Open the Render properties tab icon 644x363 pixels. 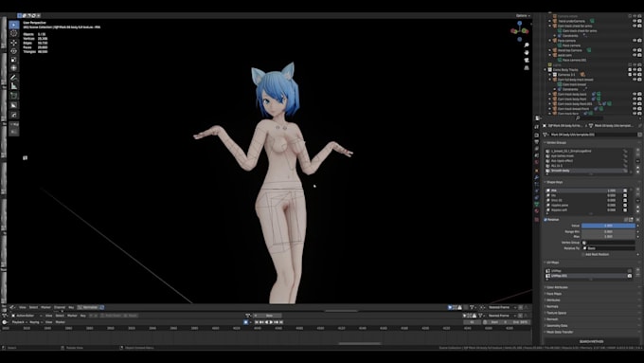click(x=537, y=135)
